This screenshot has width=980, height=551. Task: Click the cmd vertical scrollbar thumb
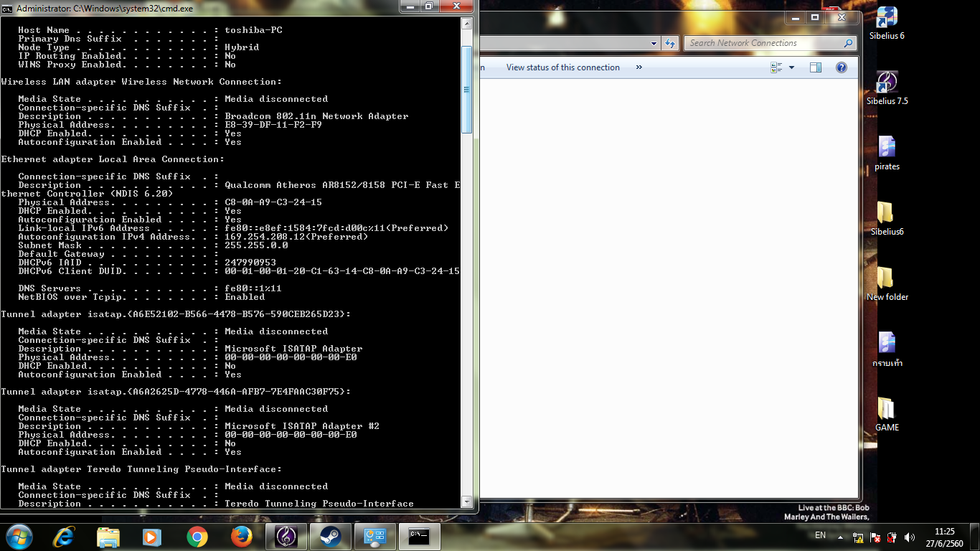466,90
